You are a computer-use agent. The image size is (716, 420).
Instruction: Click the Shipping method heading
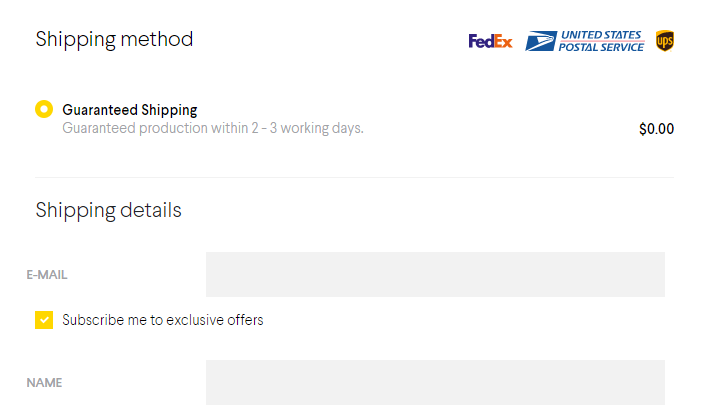(114, 39)
